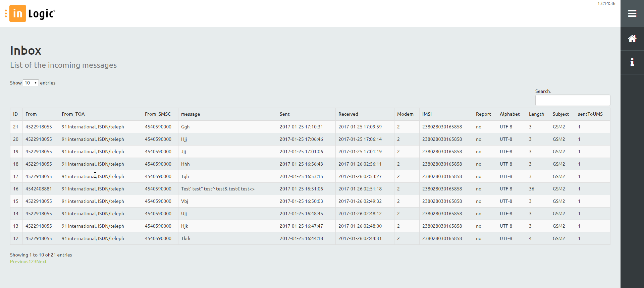Go to the home page icon
644x288 pixels.
(632, 39)
